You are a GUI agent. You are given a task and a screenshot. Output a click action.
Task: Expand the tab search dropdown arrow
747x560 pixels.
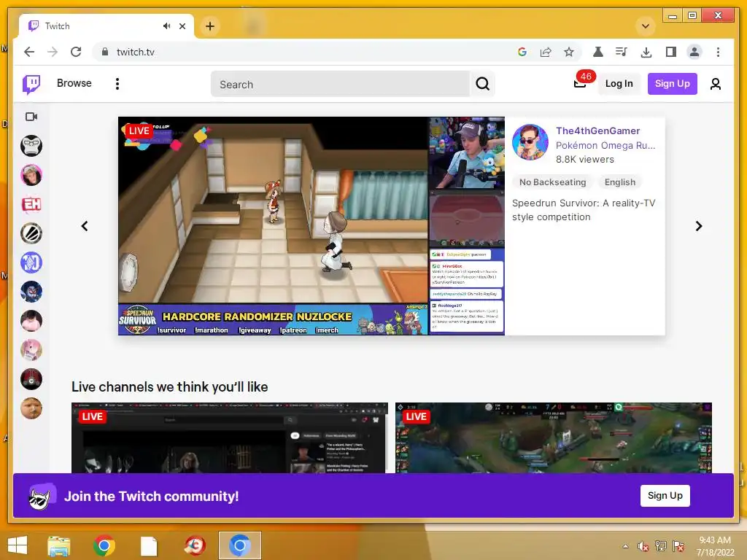point(646,26)
